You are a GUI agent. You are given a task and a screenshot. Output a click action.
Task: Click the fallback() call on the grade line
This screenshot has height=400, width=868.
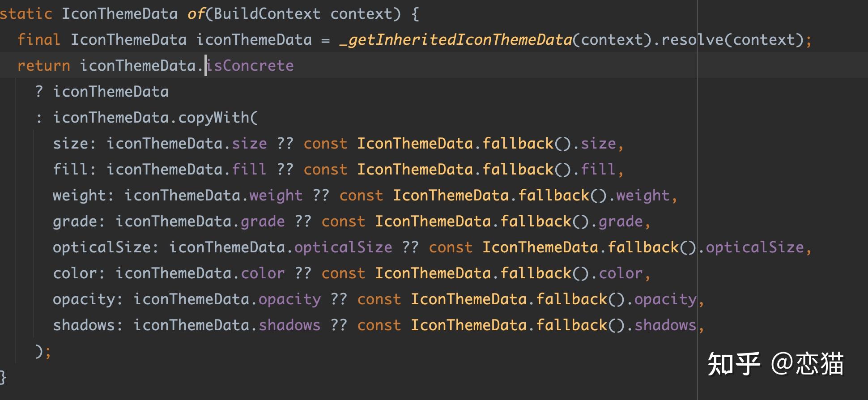[545, 221]
